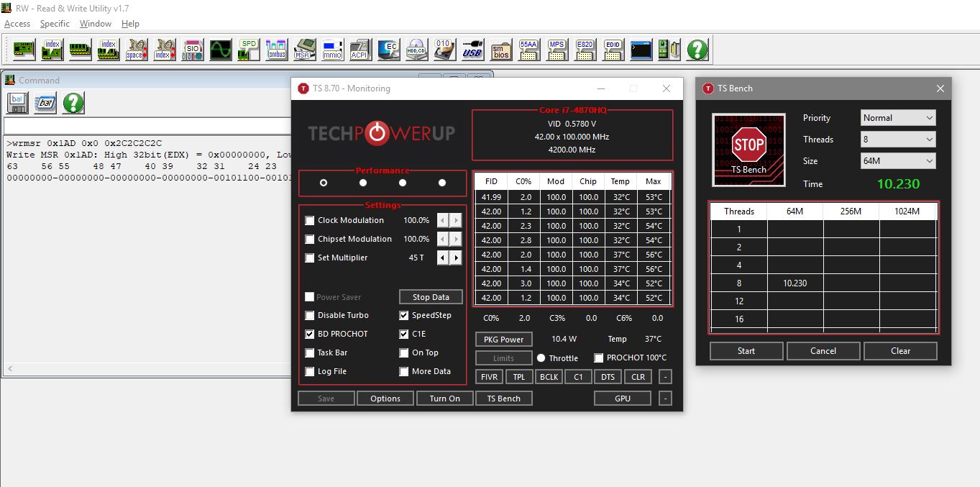
Task: Click the load bat file icon in Command window
Action: 46,103
